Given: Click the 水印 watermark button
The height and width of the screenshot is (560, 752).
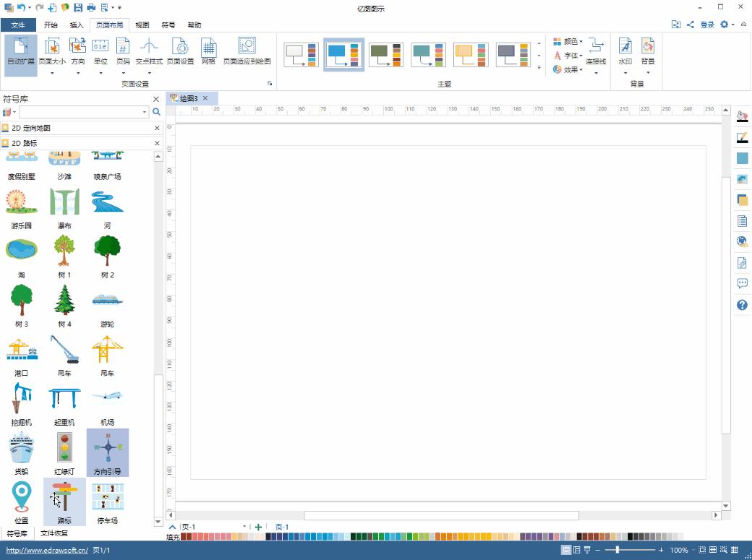Looking at the screenshot, I should (625, 55).
